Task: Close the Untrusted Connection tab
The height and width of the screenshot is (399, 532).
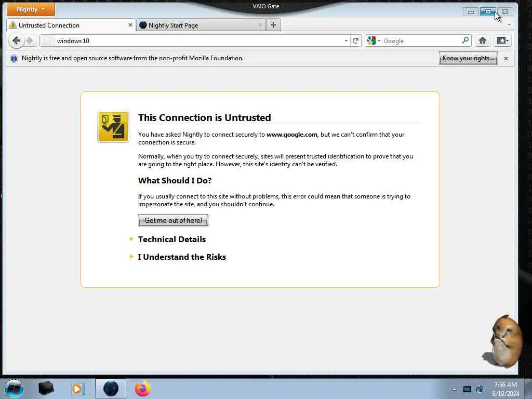Action: point(130,25)
